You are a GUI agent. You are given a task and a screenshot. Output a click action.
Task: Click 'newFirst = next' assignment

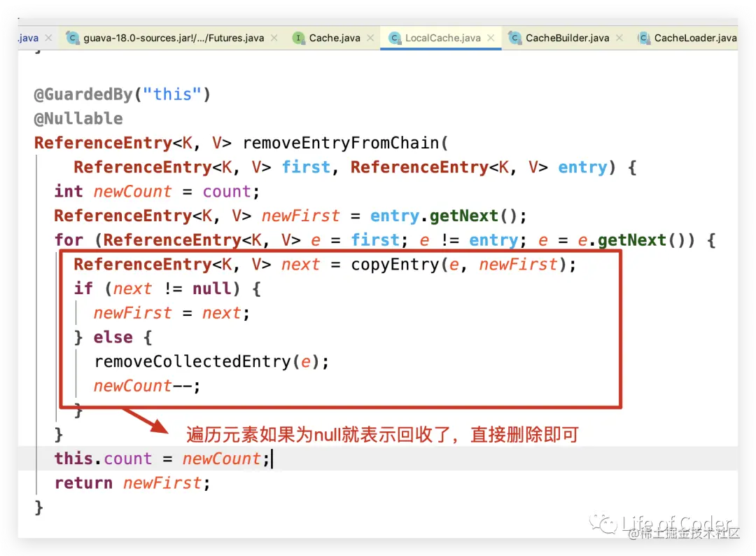(x=171, y=313)
